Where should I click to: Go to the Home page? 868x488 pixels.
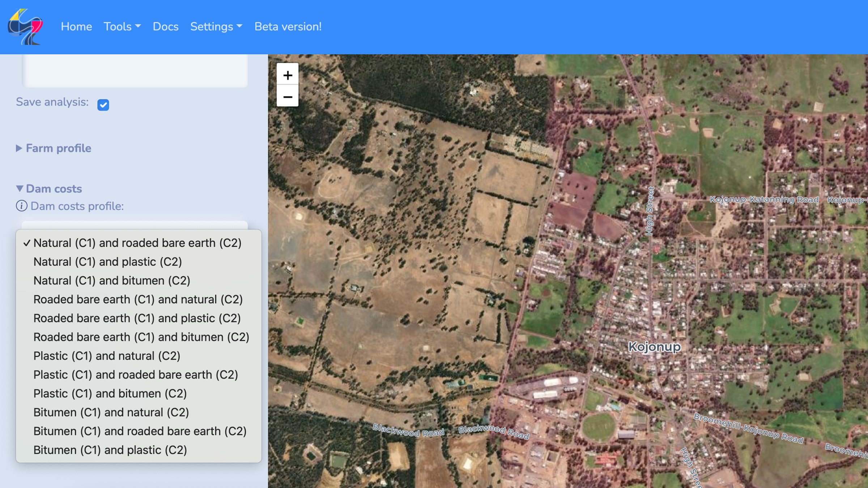(76, 27)
